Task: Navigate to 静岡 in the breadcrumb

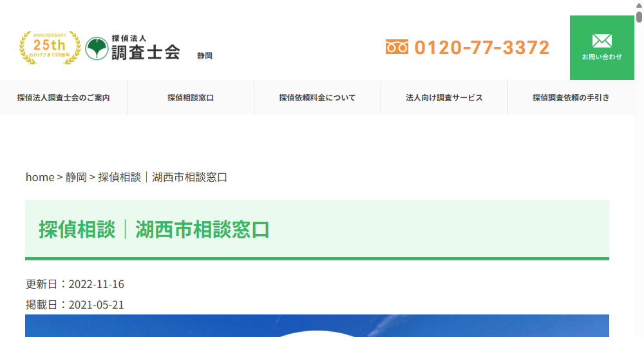Action: [76, 177]
